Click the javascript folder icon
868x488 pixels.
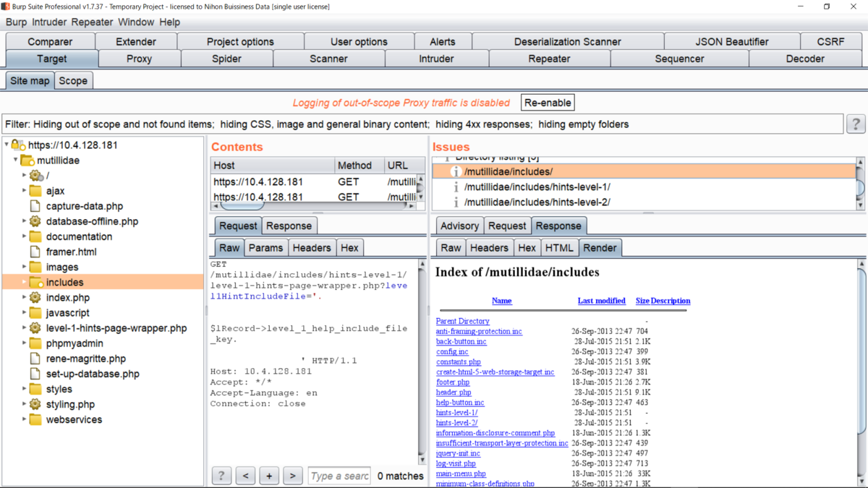(35, 313)
